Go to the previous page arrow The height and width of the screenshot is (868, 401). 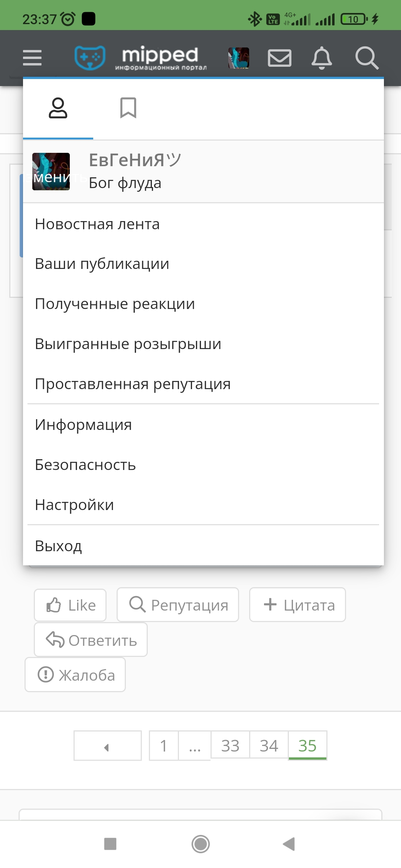(108, 746)
